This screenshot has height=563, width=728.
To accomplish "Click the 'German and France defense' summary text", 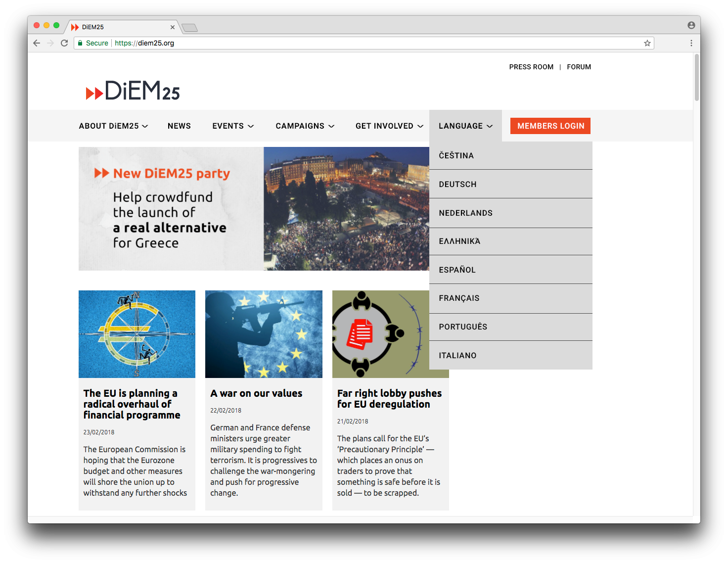I will pos(264,460).
